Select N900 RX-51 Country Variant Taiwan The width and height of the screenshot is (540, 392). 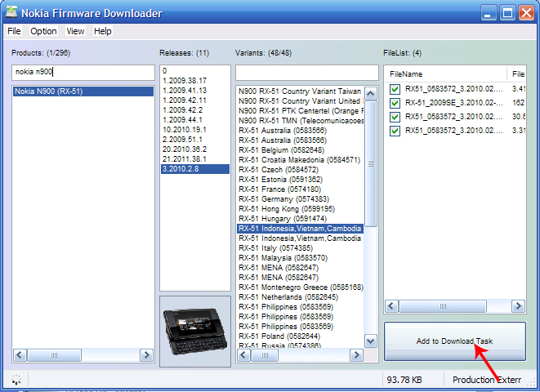(x=300, y=91)
